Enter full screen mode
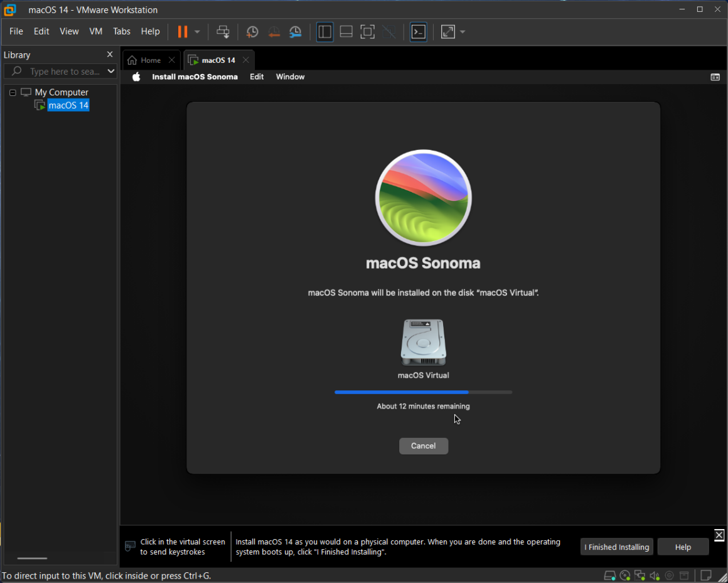Image resolution: width=728 pixels, height=583 pixels. 367,31
